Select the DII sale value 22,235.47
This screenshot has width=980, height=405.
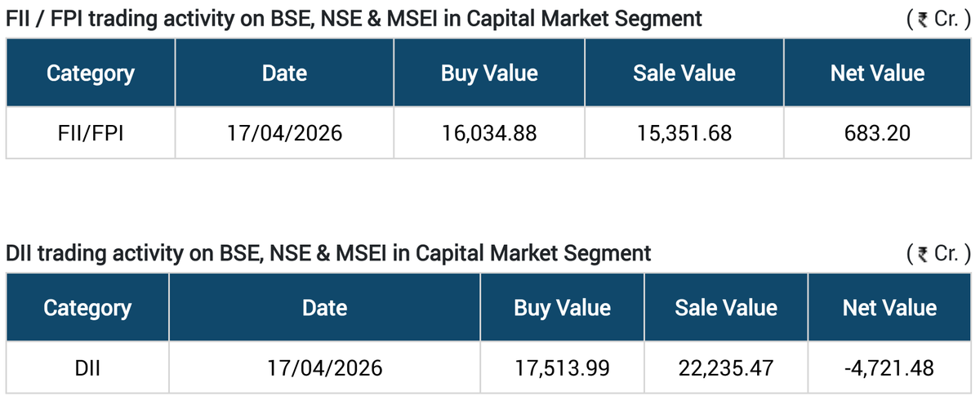(x=726, y=367)
